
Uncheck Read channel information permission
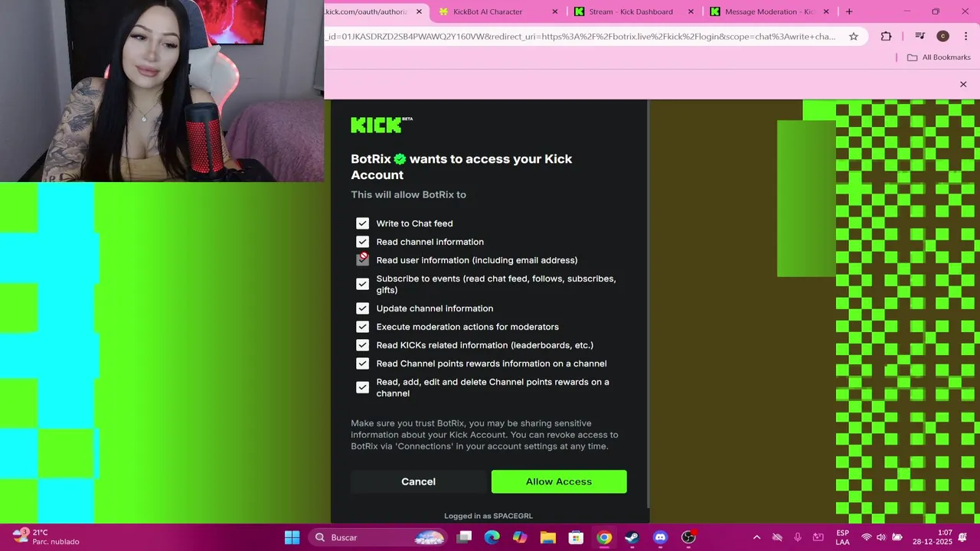click(362, 242)
